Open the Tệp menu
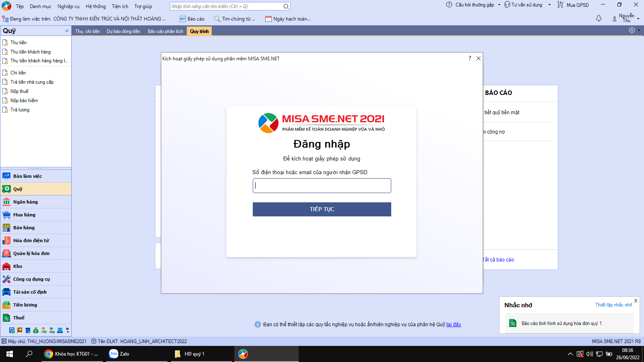This screenshot has width=644, height=362. [x=20, y=6]
